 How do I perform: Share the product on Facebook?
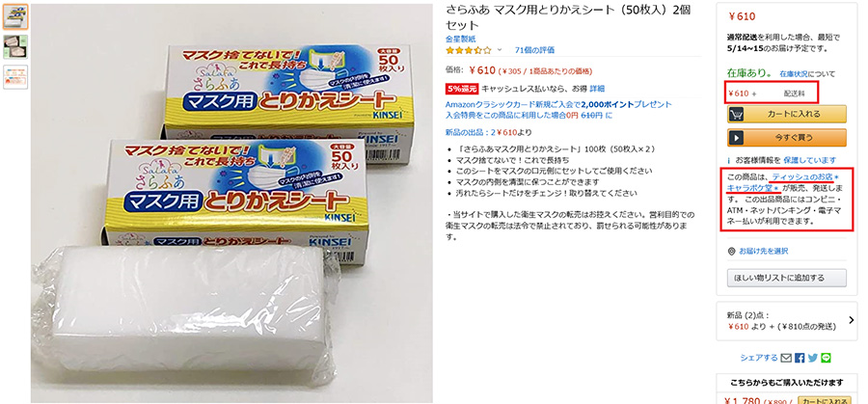click(800, 358)
